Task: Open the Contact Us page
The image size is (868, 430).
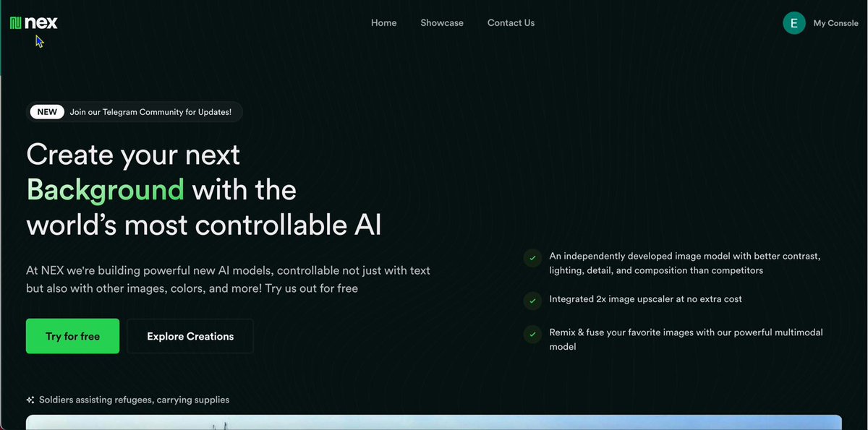Action: pyautogui.click(x=511, y=23)
